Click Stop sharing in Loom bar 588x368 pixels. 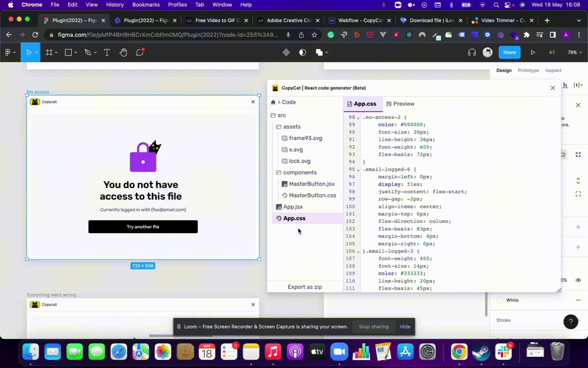374,327
